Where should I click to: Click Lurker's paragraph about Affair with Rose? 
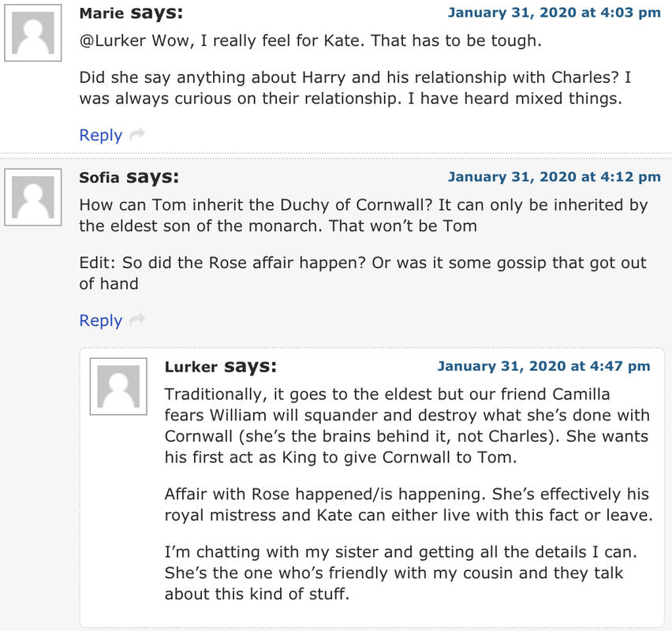(409, 505)
